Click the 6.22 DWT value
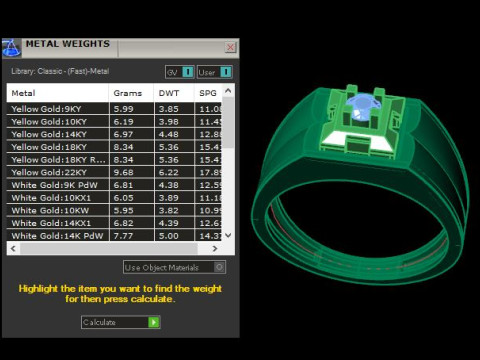 (x=169, y=172)
